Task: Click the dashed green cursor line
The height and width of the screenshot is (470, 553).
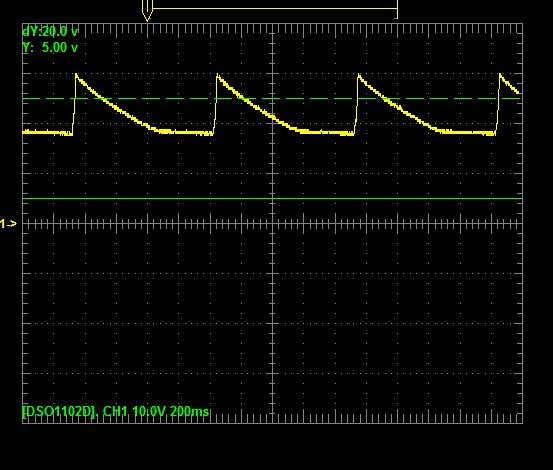Action: click(x=272, y=98)
